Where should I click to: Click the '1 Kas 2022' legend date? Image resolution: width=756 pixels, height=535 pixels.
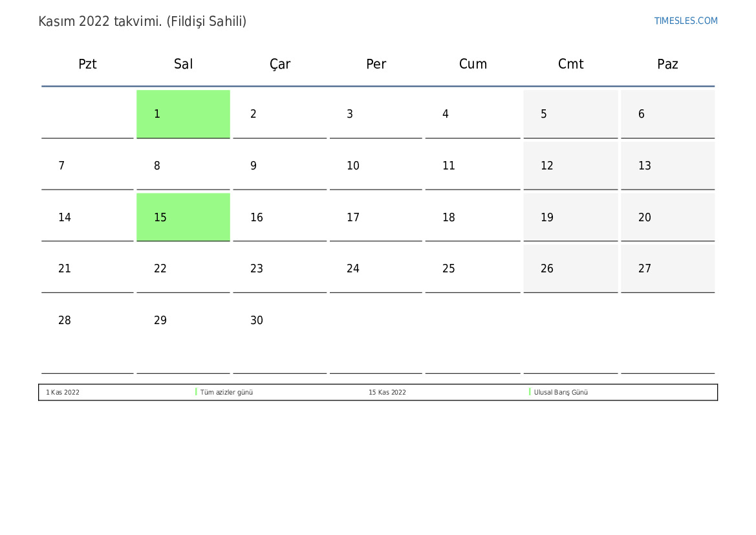pos(63,392)
